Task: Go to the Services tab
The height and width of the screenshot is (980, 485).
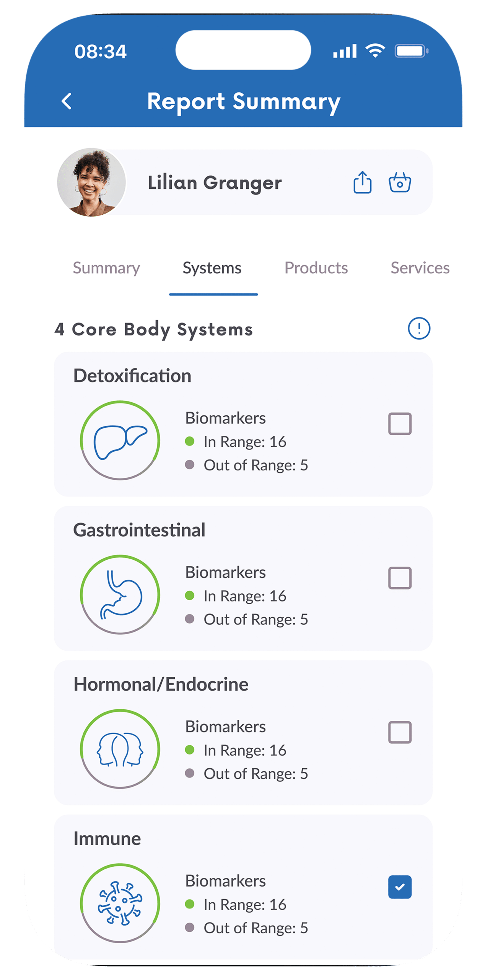Action: pos(420,268)
